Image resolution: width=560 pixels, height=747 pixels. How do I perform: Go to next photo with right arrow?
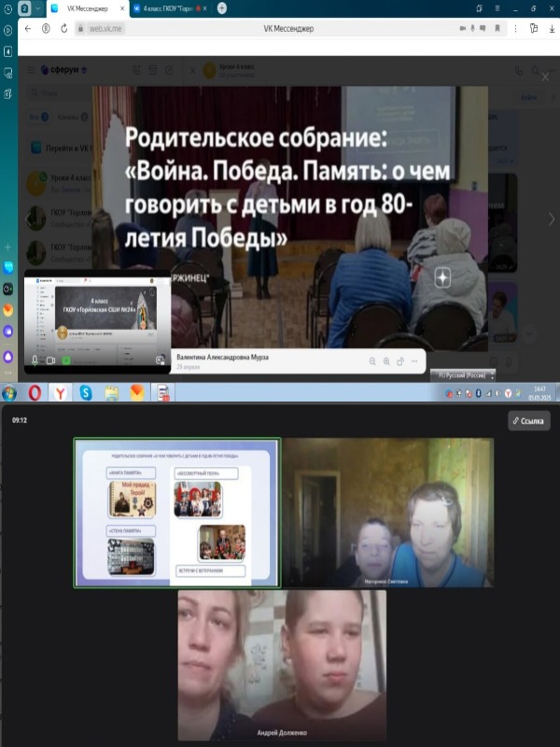551,219
